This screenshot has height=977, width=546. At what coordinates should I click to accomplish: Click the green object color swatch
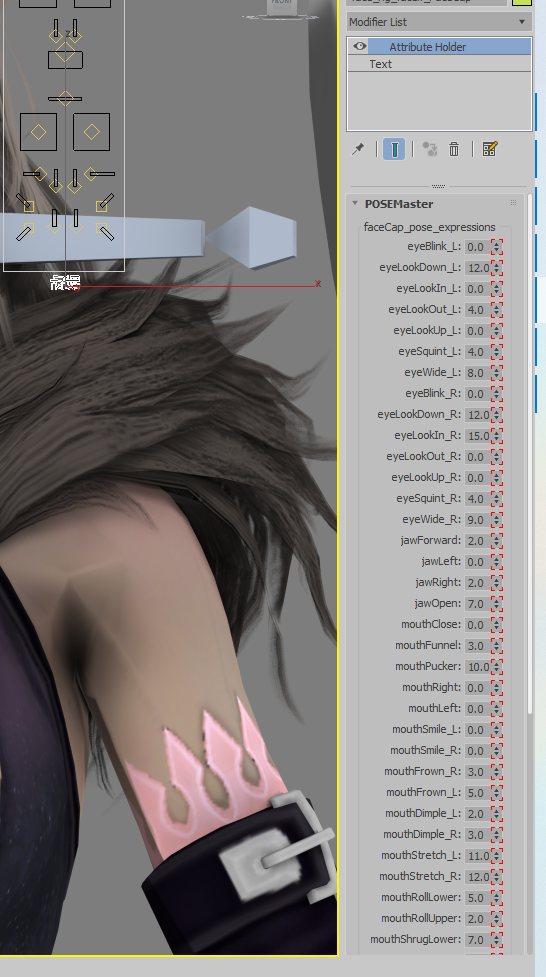pos(522,2)
